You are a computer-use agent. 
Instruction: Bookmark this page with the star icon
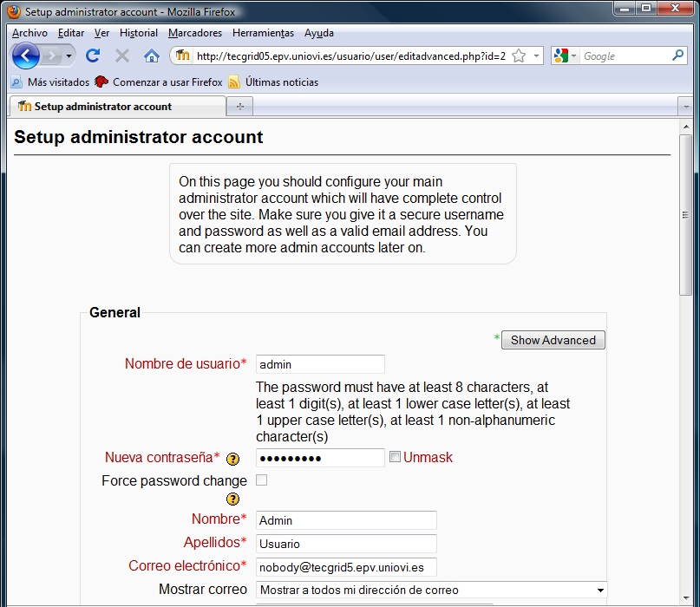(519, 55)
